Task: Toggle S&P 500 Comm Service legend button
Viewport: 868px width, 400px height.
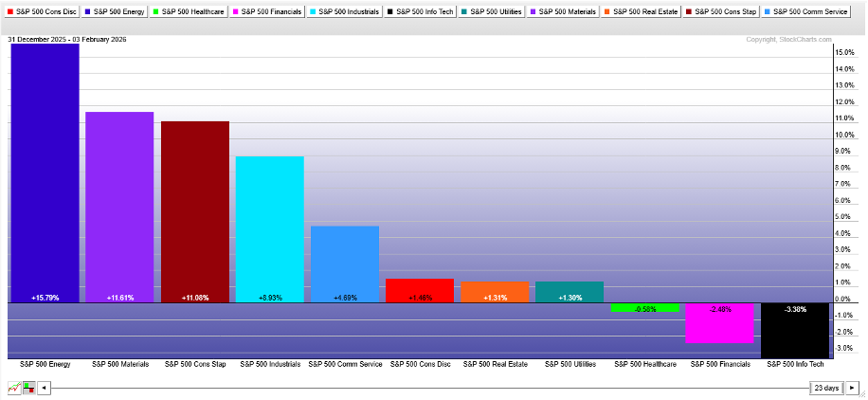Action: point(805,11)
